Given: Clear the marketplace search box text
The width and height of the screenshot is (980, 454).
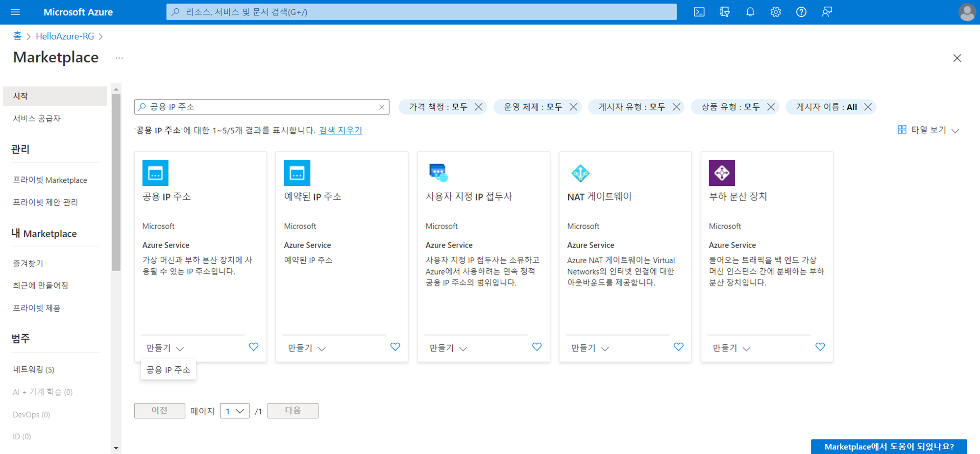Looking at the screenshot, I should pyautogui.click(x=382, y=107).
